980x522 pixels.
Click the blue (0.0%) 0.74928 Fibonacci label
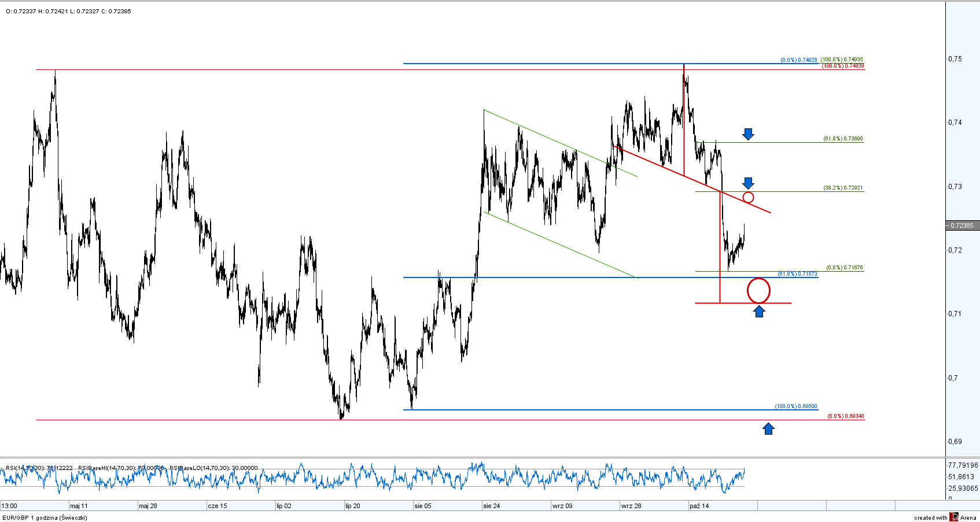pyautogui.click(x=799, y=60)
